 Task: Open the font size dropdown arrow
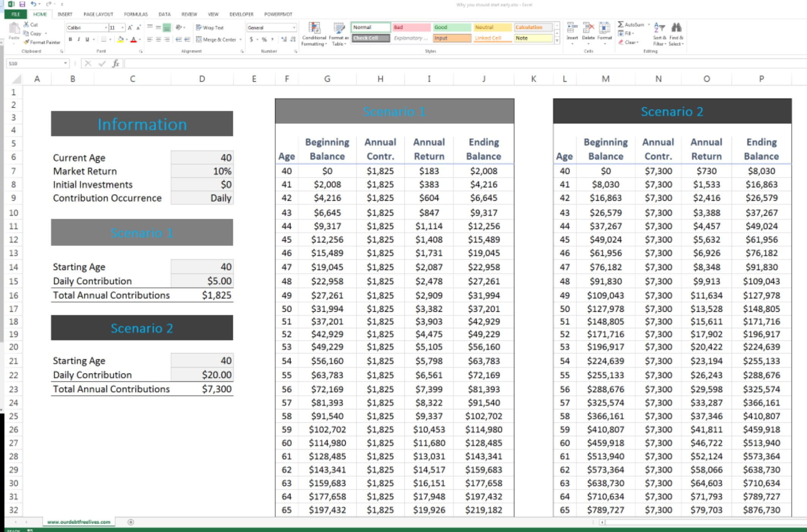(x=122, y=28)
